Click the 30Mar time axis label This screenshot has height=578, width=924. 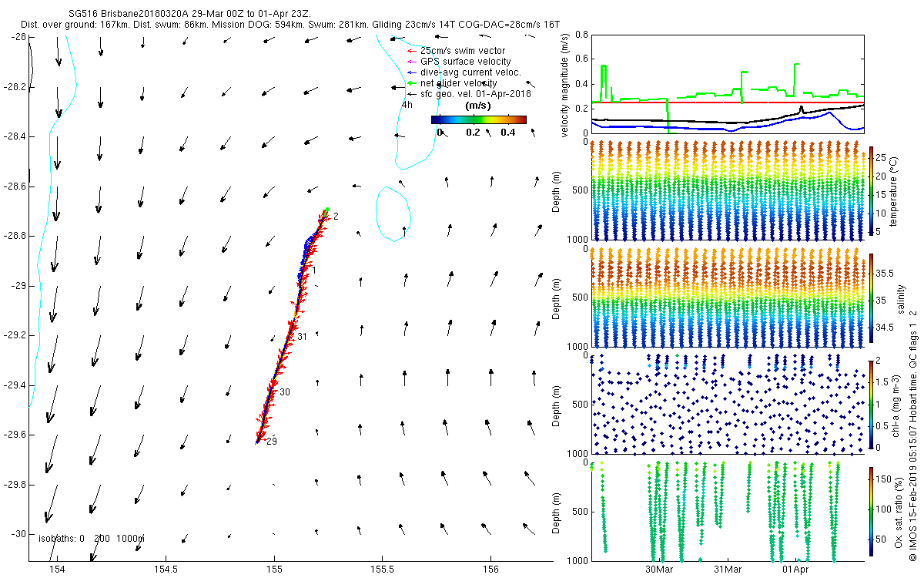659,570
